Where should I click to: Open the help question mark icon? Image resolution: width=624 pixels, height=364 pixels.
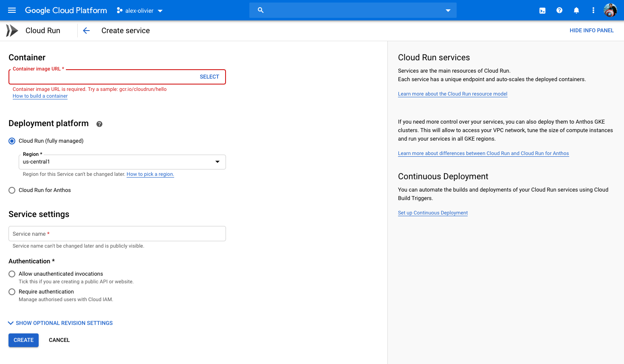pyautogui.click(x=559, y=10)
